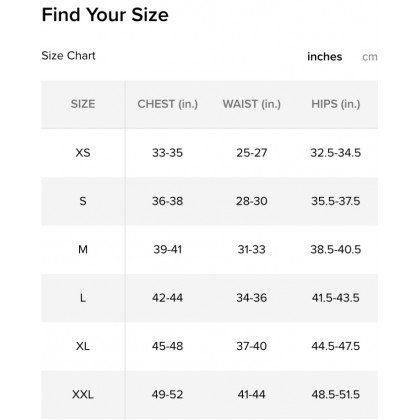Click the CHEST (in.) column header
This screenshot has width=420, height=420.
coord(168,104)
